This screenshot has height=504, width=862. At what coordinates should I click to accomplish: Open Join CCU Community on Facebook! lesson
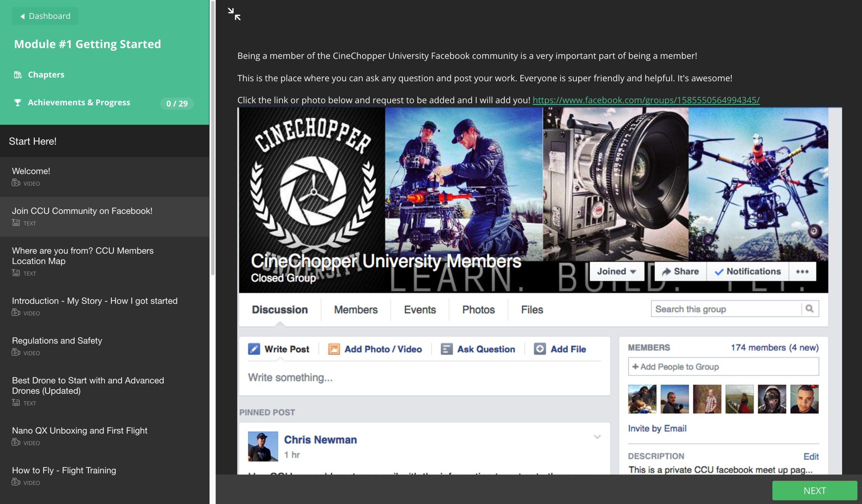(104, 217)
